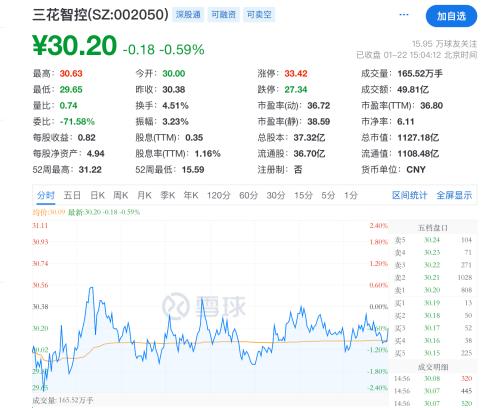Click the 成交量 value 165.52万手

point(420,73)
